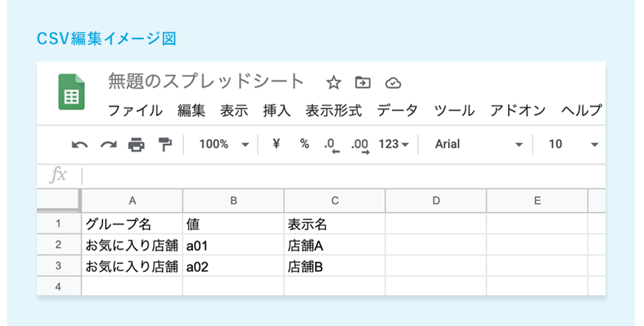The width and height of the screenshot is (644, 326).
Task: Click the redo arrow icon
Action: pos(108,145)
